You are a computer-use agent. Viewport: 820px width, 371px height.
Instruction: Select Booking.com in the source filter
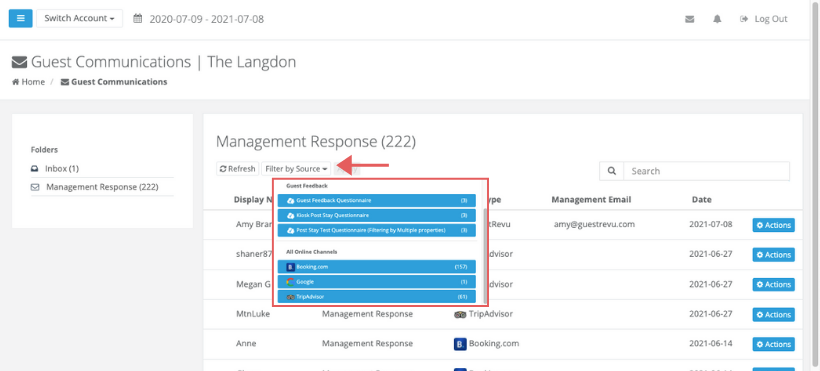(x=377, y=267)
